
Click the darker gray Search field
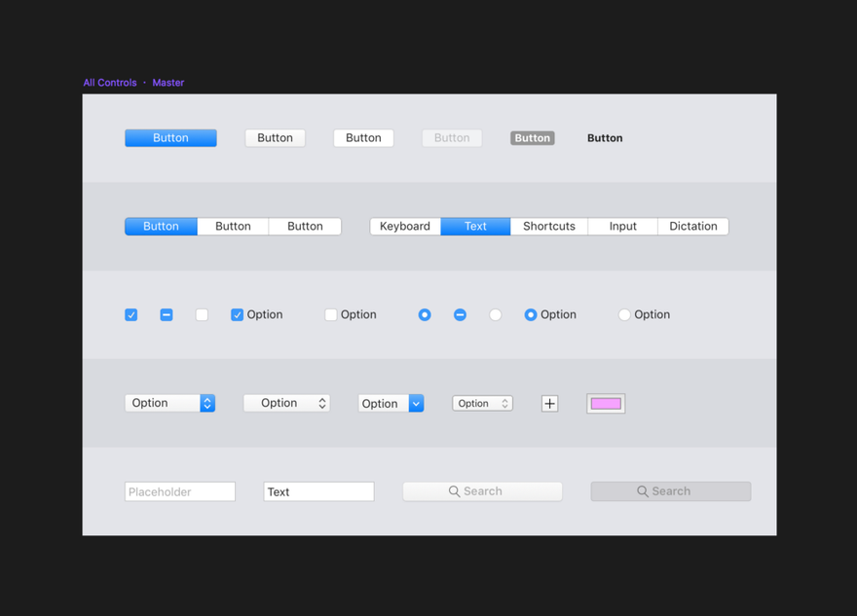[671, 491]
